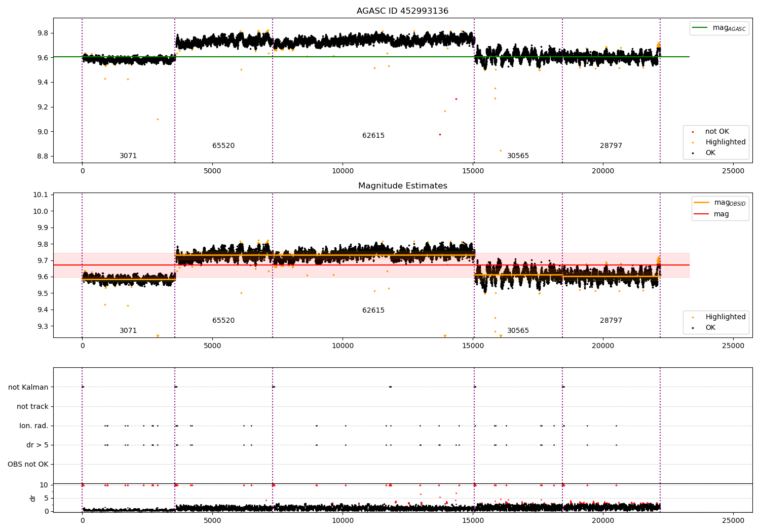Click the 'AGASC ID 452993136' plot title
Image resolution: width=760 pixels, height=532 pixels.
coord(402,11)
